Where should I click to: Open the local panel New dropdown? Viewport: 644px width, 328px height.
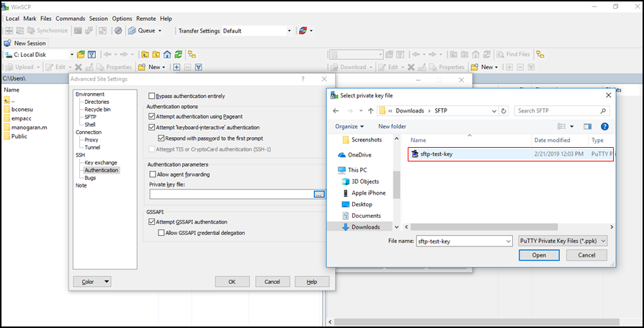click(152, 67)
